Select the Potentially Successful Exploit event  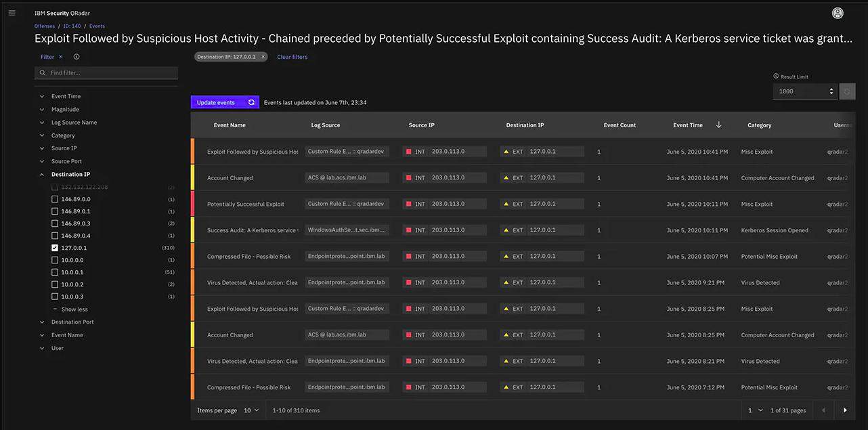point(246,204)
